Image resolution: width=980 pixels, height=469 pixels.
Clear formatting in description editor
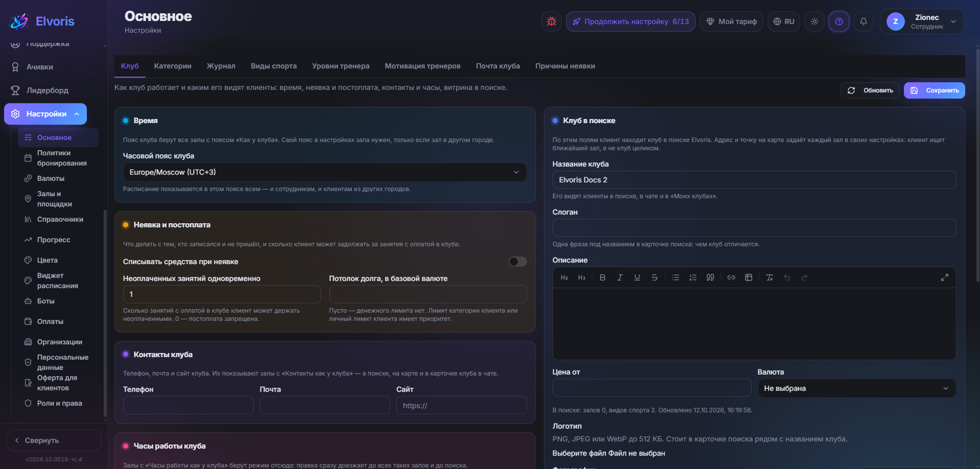coord(770,277)
